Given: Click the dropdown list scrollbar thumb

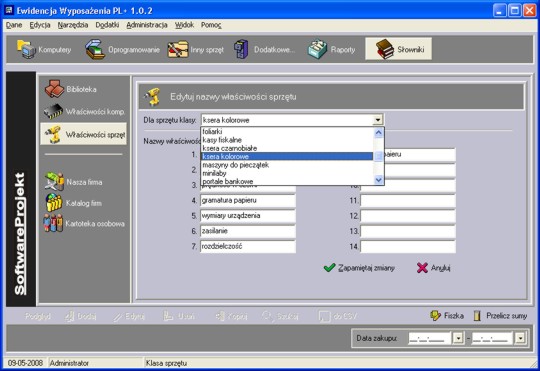Looking at the screenshot, I should pyautogui.click(x=378, y=156).
